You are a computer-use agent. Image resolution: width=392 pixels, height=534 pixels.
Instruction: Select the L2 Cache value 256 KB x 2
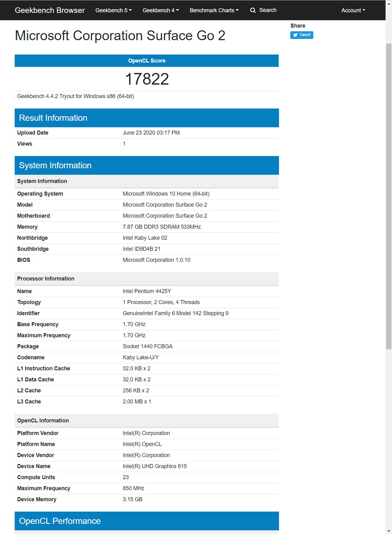pos(136,391)
